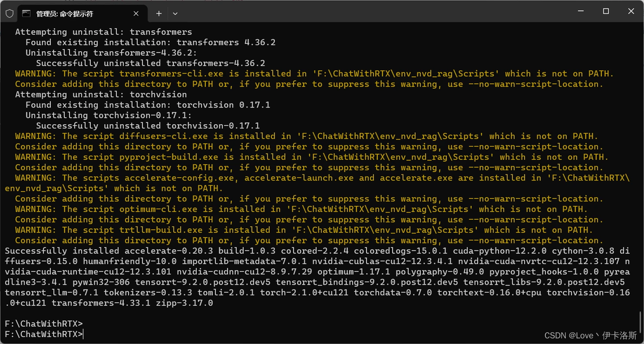Expand the new tab profile dropdown
The image size is (644, 344).
point(175,13)
